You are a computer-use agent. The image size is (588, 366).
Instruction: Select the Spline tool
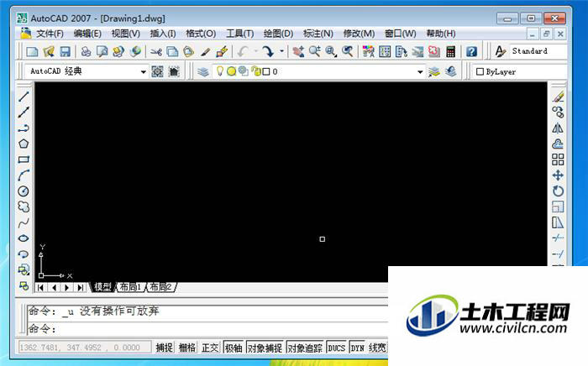[24, 223]
